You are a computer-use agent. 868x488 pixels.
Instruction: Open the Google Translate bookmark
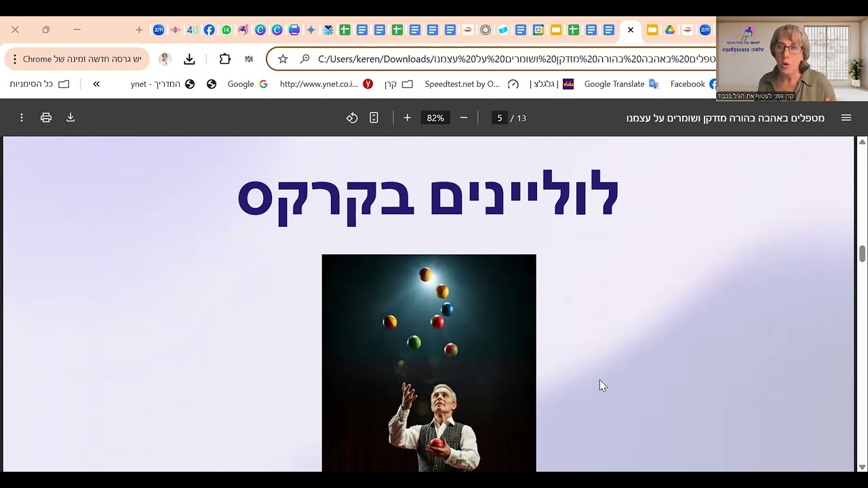tap(621, 84)
